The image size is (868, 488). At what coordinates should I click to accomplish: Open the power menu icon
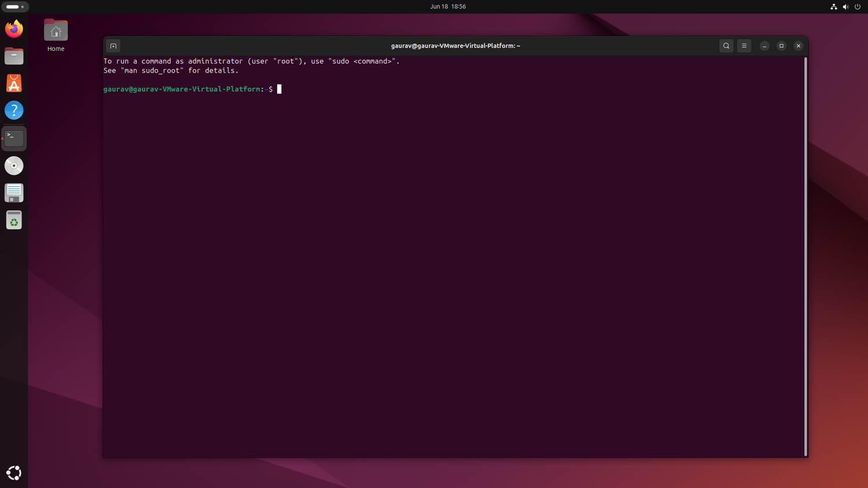[858, 7]
